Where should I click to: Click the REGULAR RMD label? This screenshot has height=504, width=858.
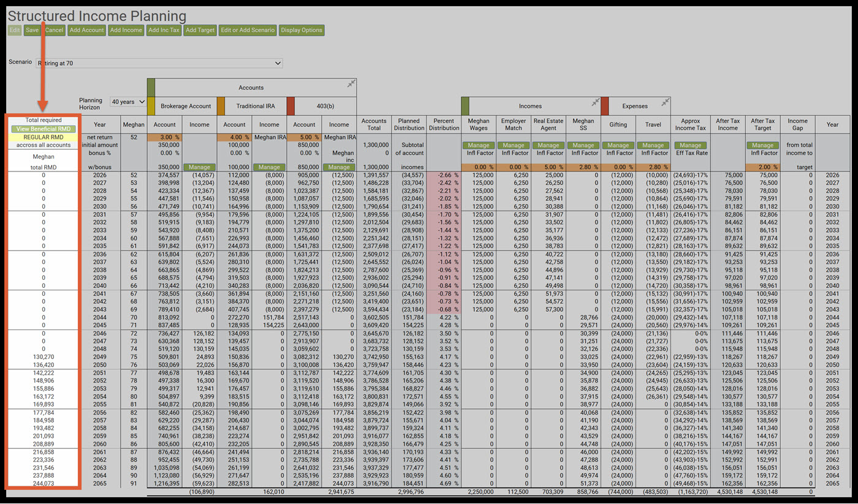point(44,137)
